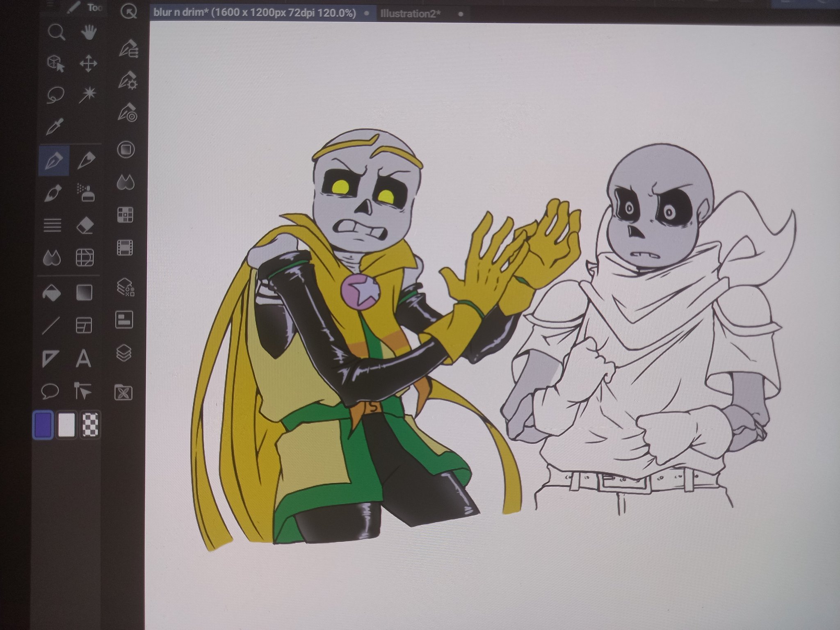This screenshot has width=840, height=630.
Task: Open the Color Wheel palette
Action: point(126,150)
